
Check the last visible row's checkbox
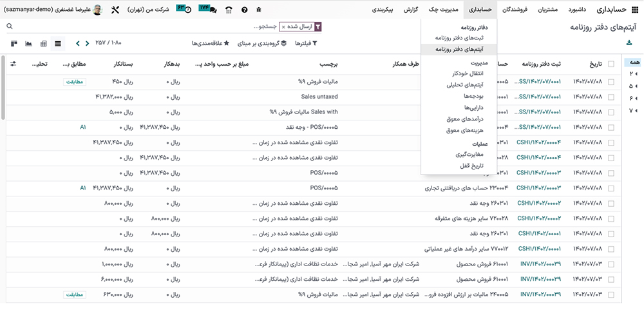(611, 294)
